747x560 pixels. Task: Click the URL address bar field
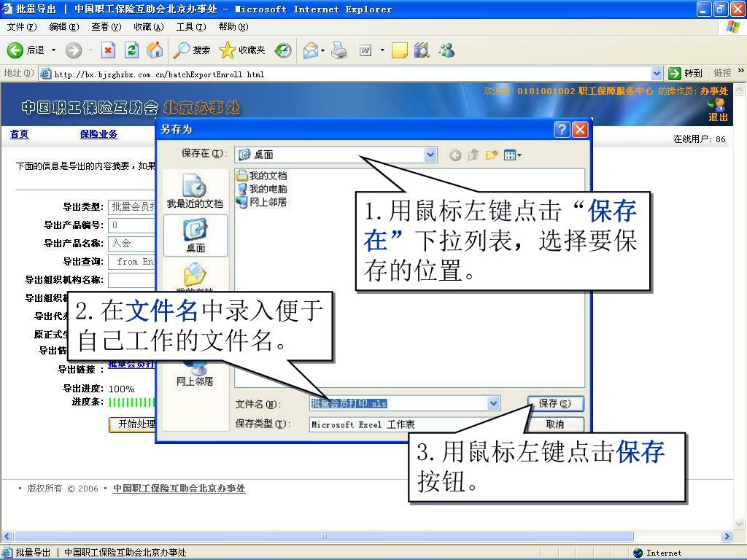click(x=351, y=74)
